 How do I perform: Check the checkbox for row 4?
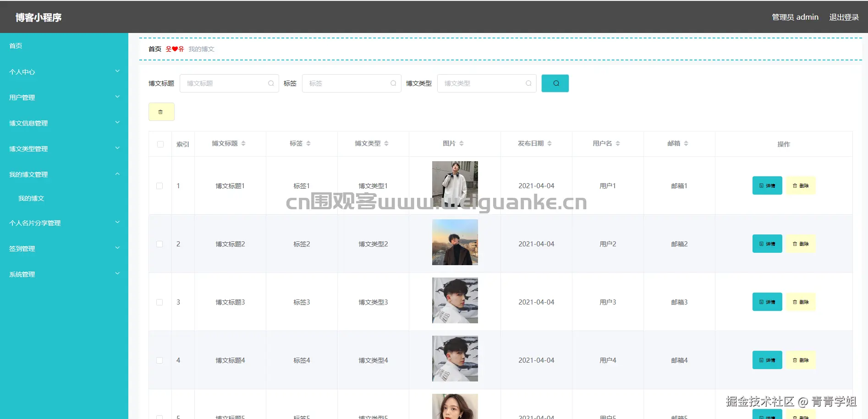pos(159,360)
